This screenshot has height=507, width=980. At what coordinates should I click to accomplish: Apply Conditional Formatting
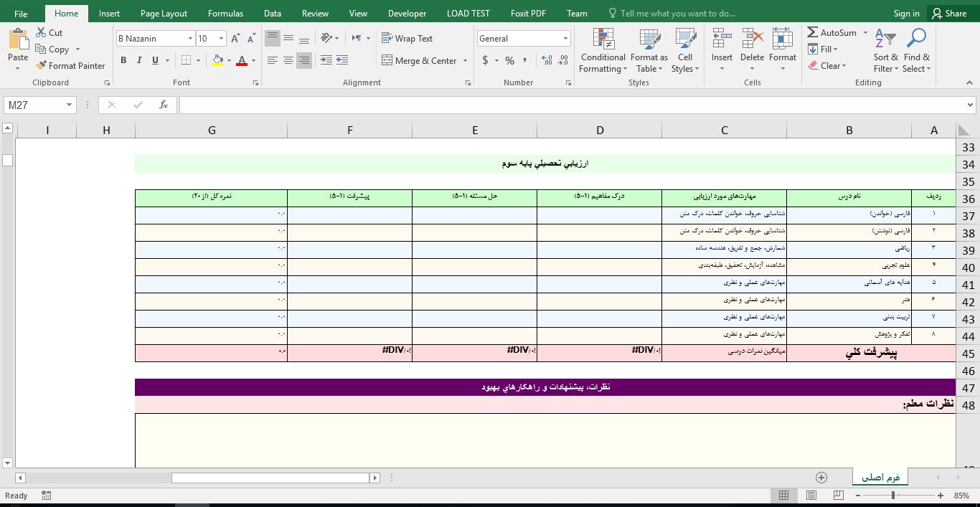tap(602, 50)
